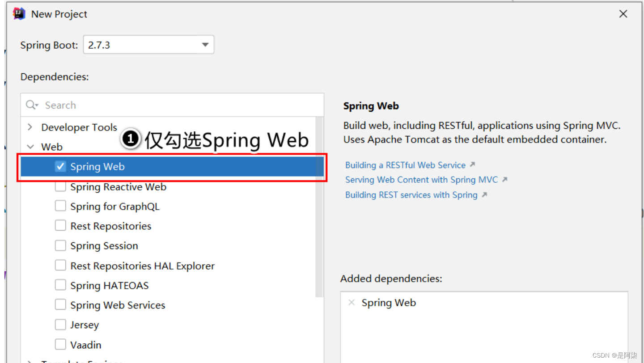Select the Spring Reactive Web row text
This screenshot has width=644, height=363.
point(118,187)
